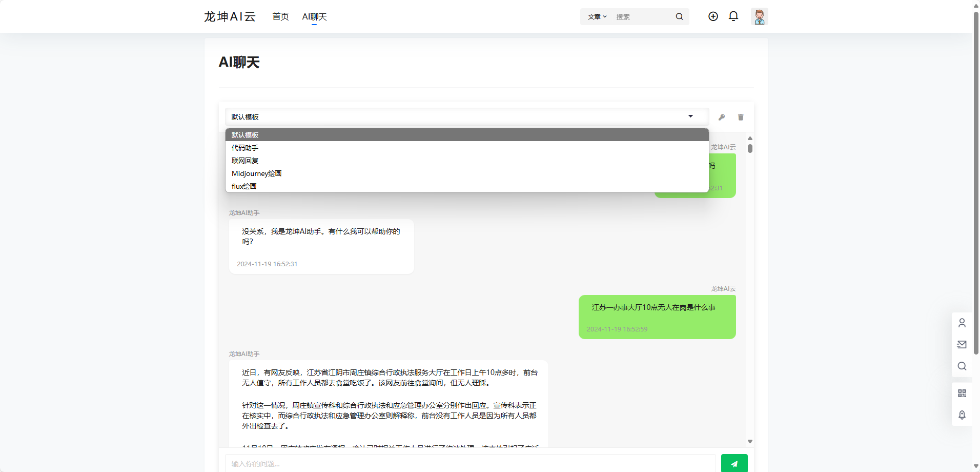Click the timestamp 2024-11-19 16:52:31 in assistant reply
This screenshot has height=472, width=980.
[x=267, y=264]
